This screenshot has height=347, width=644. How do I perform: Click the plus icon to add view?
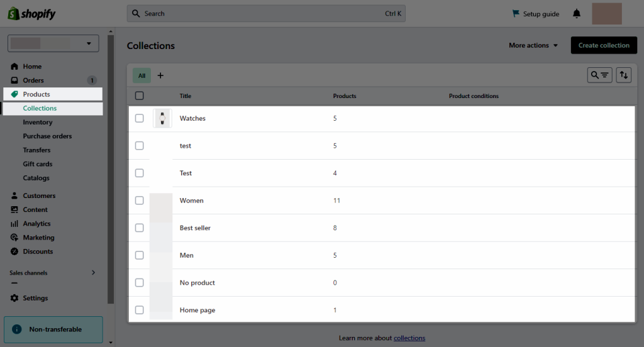pyautogui.click(x=160, y=75)
